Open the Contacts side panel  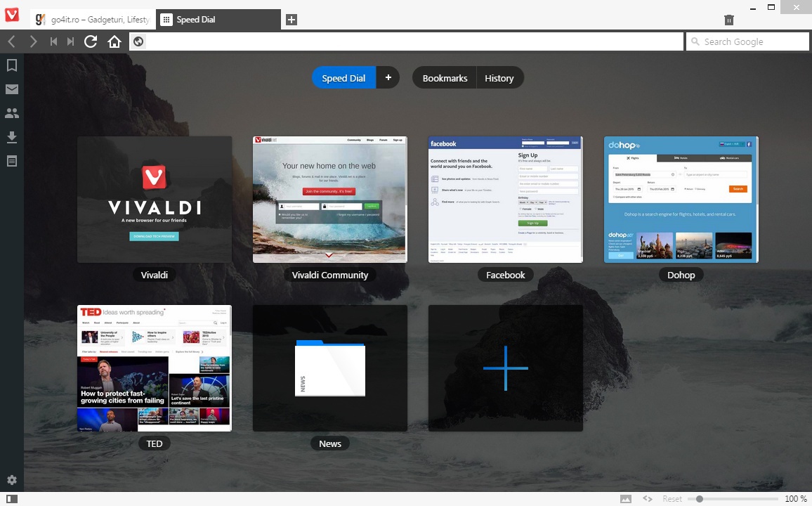[11, 113]
